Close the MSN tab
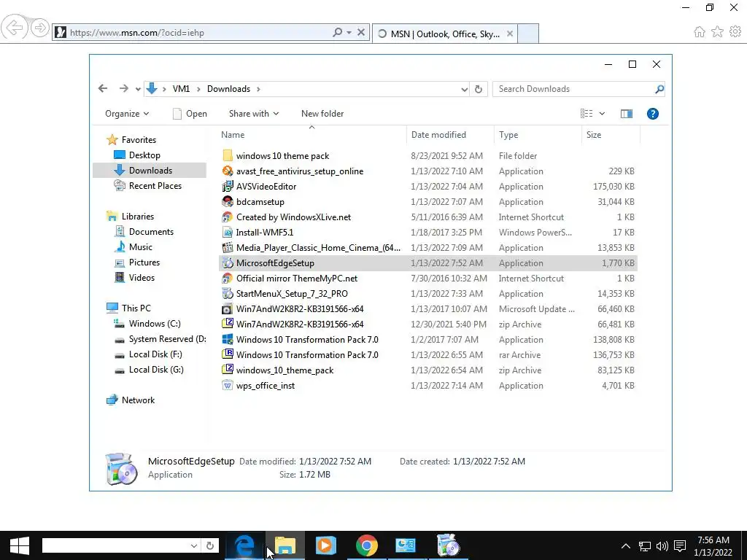The height and width of the screenshot is (560, 747). point(510,34)
